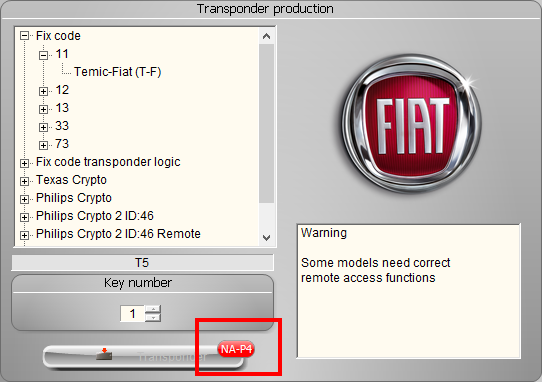Image resolution: width=542 pixels, height=382 pixels.
Task: Click the transponder write icon on button
Action: [x=104, y=354]
